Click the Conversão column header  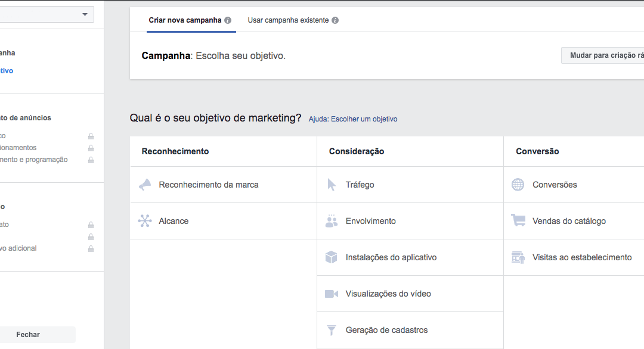537,151
